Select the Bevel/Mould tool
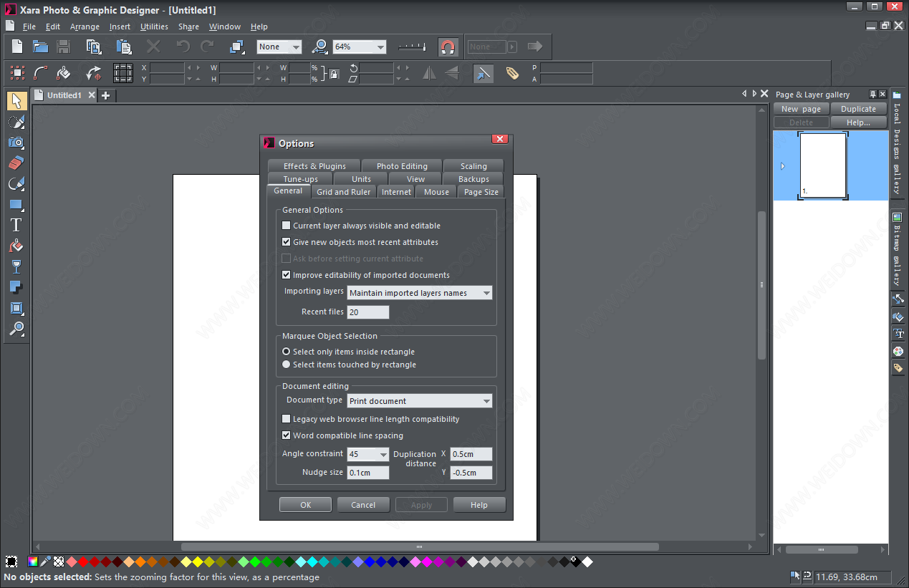 [16, 308]
